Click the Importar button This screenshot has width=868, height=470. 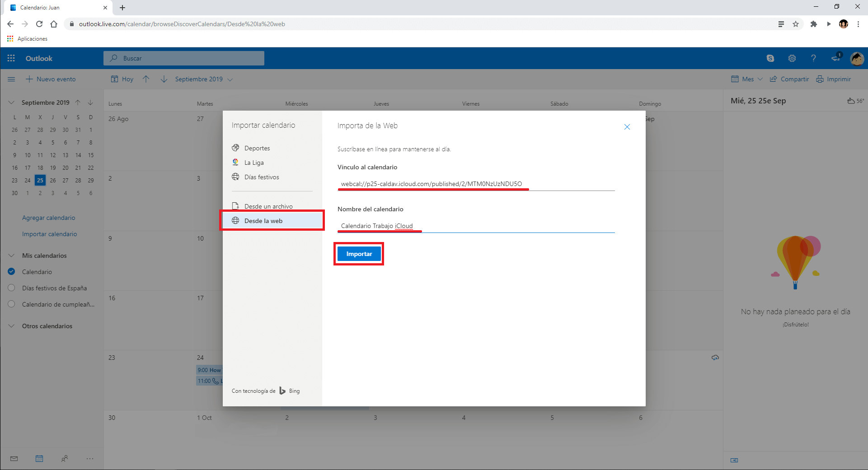[x=359, y=254]
